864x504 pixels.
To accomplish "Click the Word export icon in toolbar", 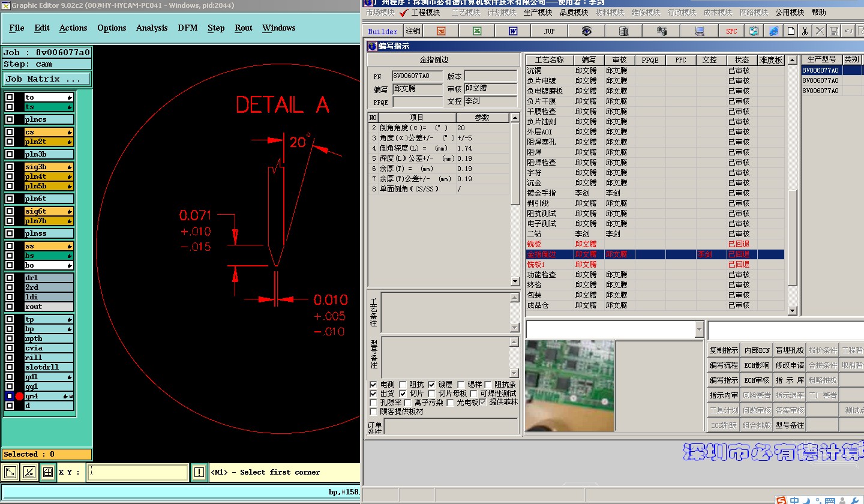I will [x=513, y=31].
